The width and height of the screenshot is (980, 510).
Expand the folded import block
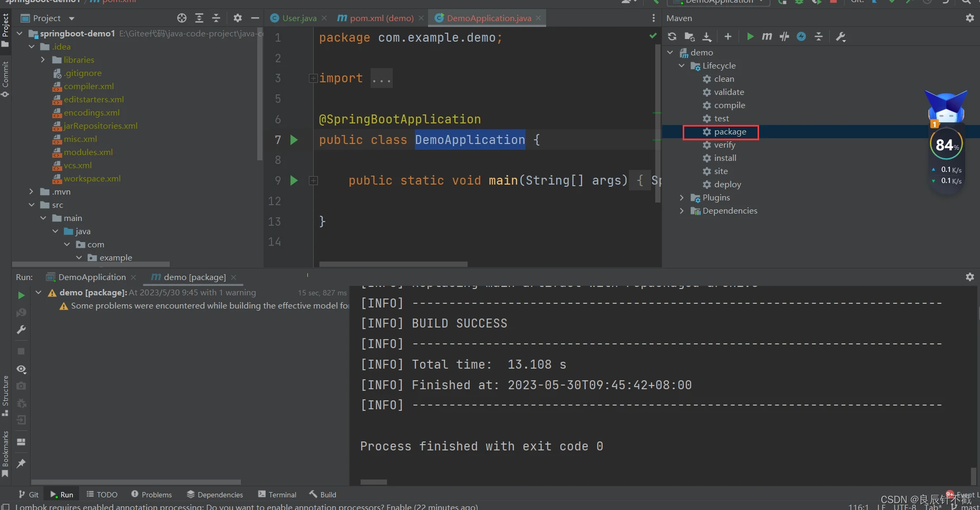coord(313,79)
